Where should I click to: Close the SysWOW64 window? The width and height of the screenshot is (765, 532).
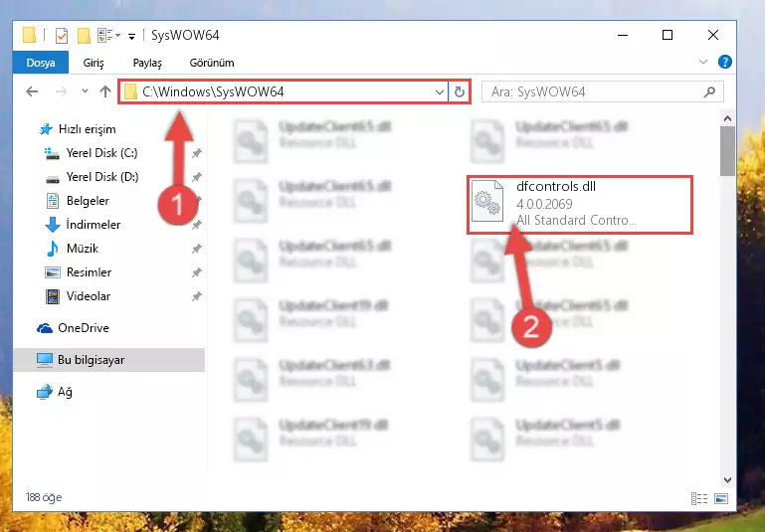[x=713, y=35]
